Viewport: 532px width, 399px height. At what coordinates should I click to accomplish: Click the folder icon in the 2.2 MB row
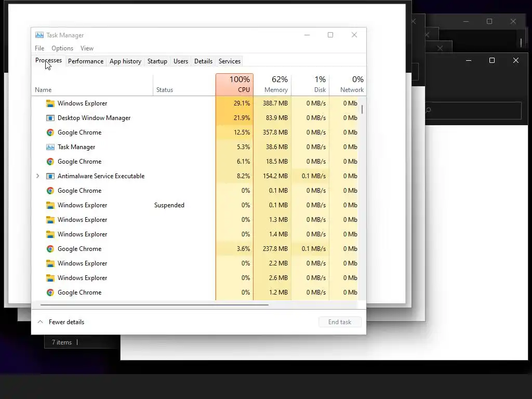50,263
